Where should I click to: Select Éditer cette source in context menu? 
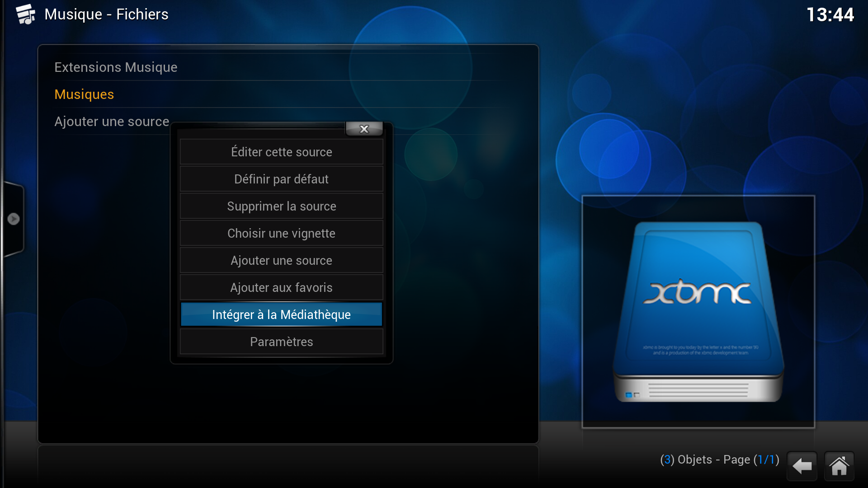pyautogui.click(x=282, y=152)
